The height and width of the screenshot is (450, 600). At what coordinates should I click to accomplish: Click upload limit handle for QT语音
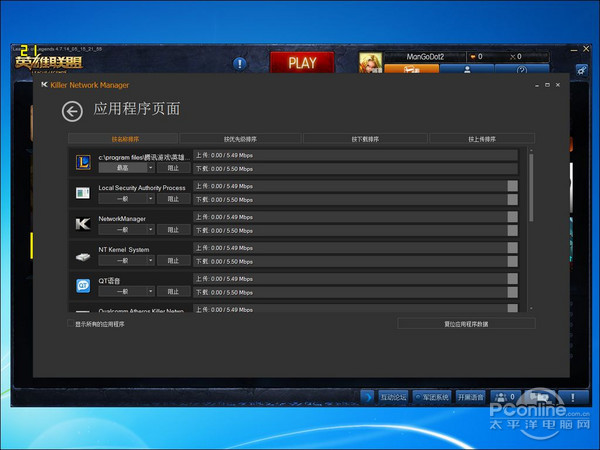(x=513, y=279)
